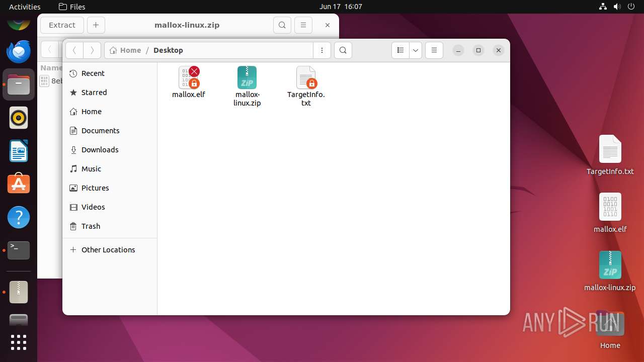Viewport: 644px width, 362px height.
Task: Go forward in Files navigation
Action: point(92,50)
